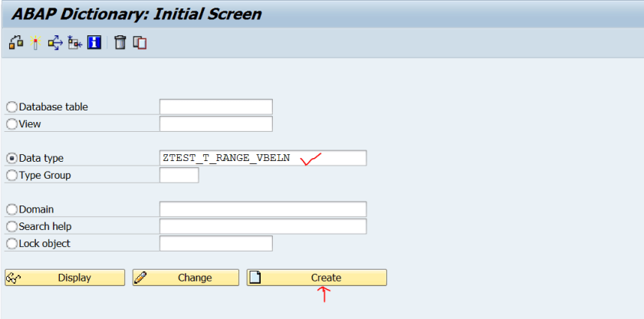Open the Where-used list icon
This screenshot has height=319, width=644.
click(54, 43)
